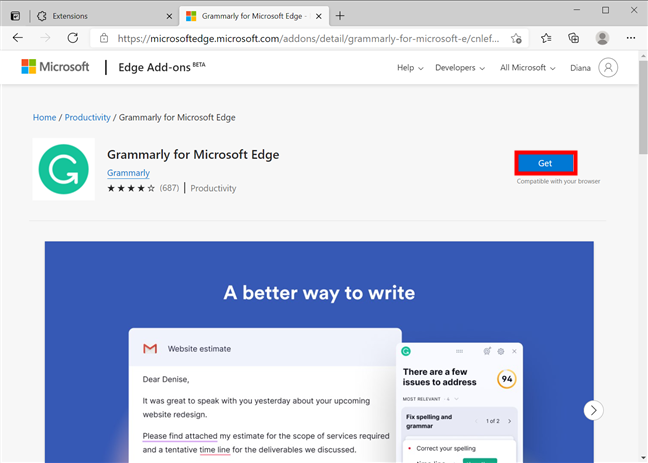Screen dimensions: 648x463
Task: Click goals icon in Grammarly popup
Action: tap(487, 351)
